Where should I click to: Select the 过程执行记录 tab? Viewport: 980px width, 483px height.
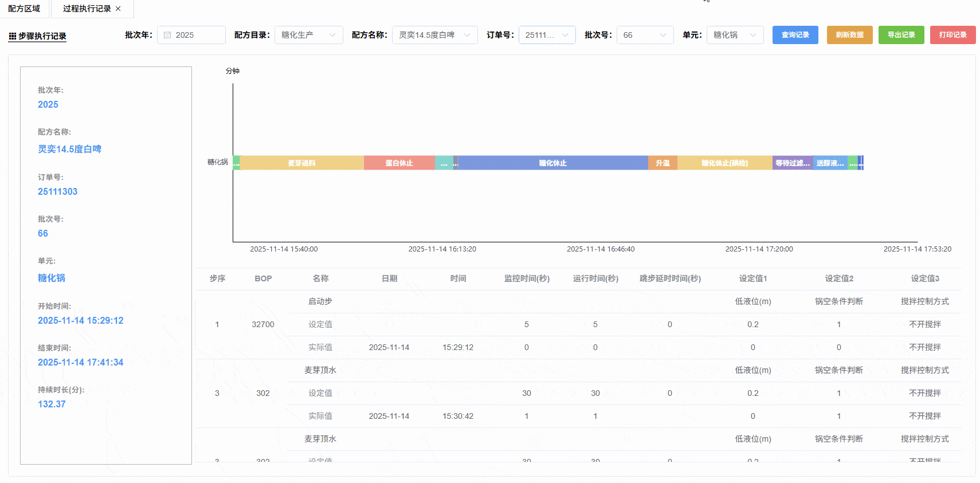tap(87, 9)
